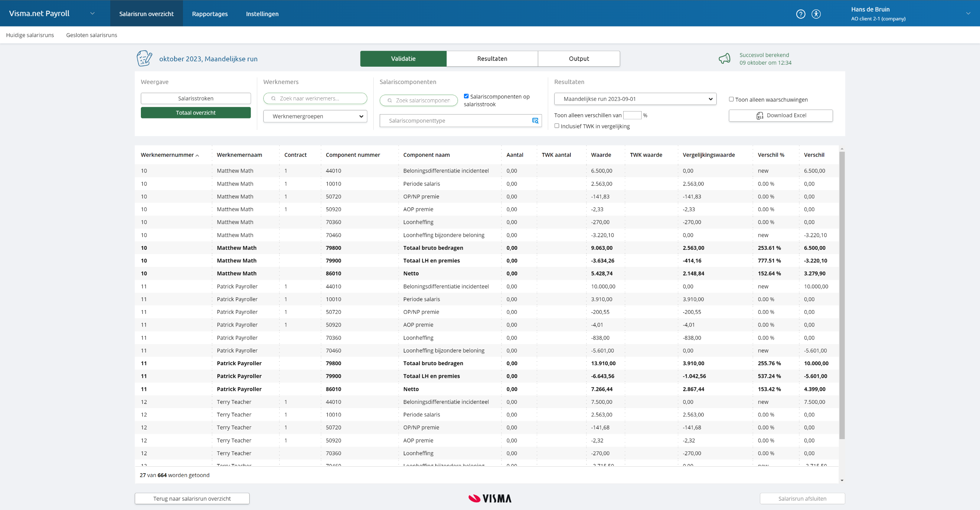Click the Visma logo at the bottom
Screen dimensions: 980x510
tap(490, 498)
